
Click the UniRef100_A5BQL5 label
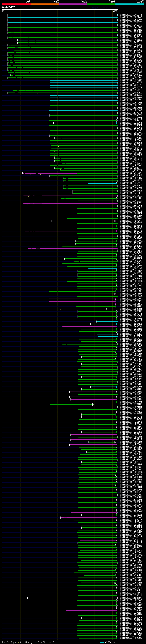click(x=131, y=93)
